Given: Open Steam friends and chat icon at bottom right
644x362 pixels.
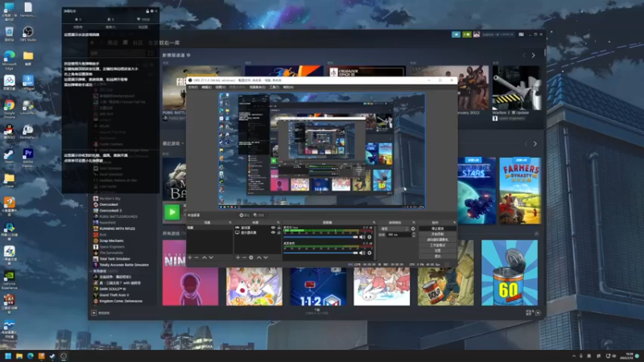Looking at the screenshot, I should [538, 313].
